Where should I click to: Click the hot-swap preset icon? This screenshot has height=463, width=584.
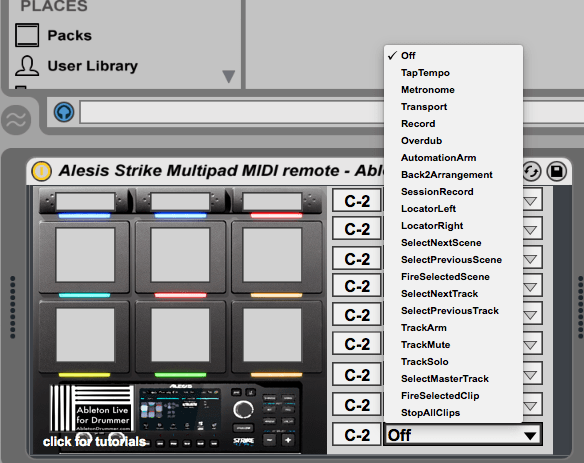[x=531, y=172]
